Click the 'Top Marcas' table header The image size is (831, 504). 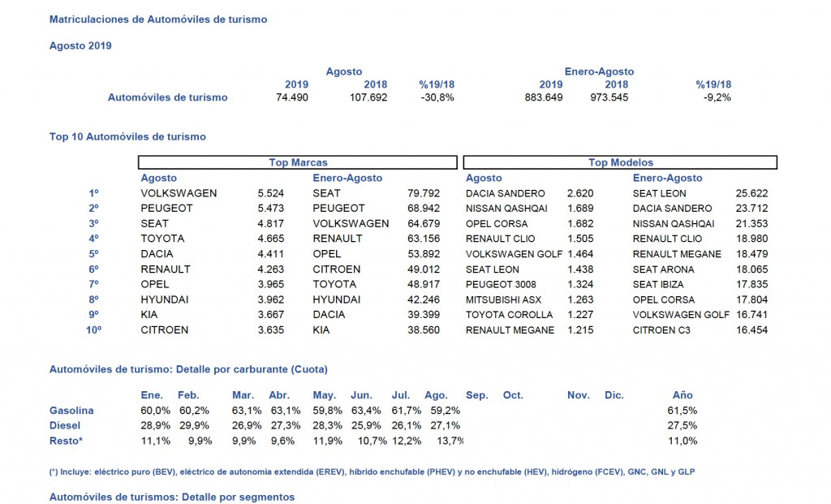298,162
